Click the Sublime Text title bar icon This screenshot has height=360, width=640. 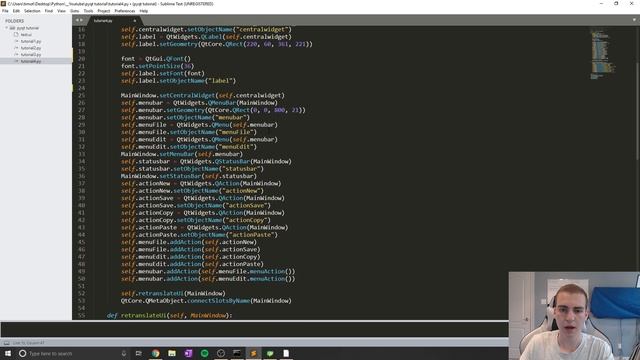3,3
